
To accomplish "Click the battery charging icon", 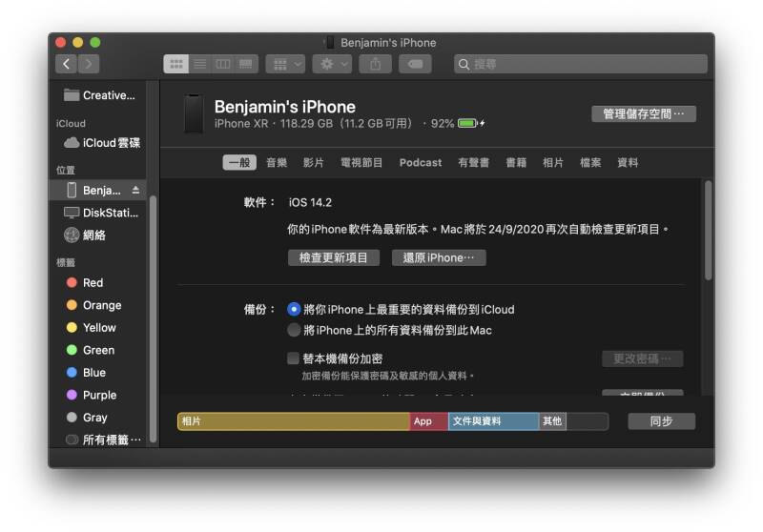I will tap(471, 123).
